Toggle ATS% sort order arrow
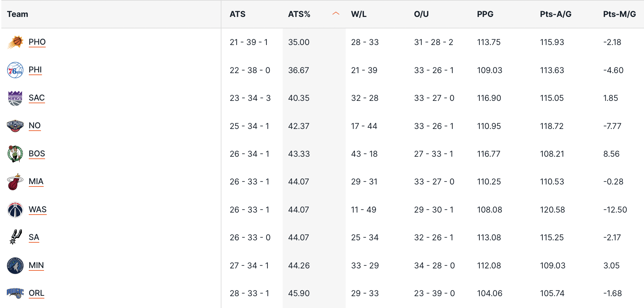644x308 pixels. [336, 14]
